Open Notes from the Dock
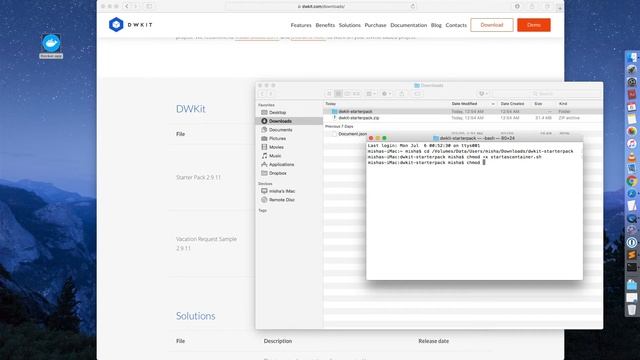640x360 pixels. [x=632, y=119]
